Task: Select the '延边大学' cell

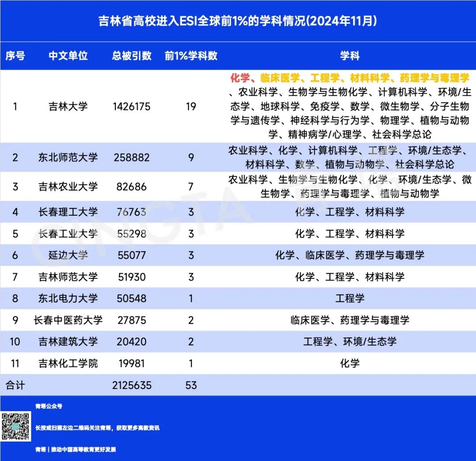Action: tap(68, 255)
